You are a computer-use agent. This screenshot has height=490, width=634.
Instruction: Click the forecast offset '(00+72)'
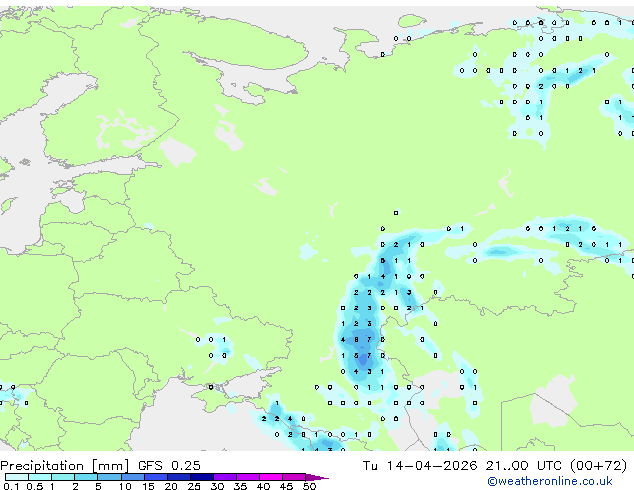click(598, 466)
